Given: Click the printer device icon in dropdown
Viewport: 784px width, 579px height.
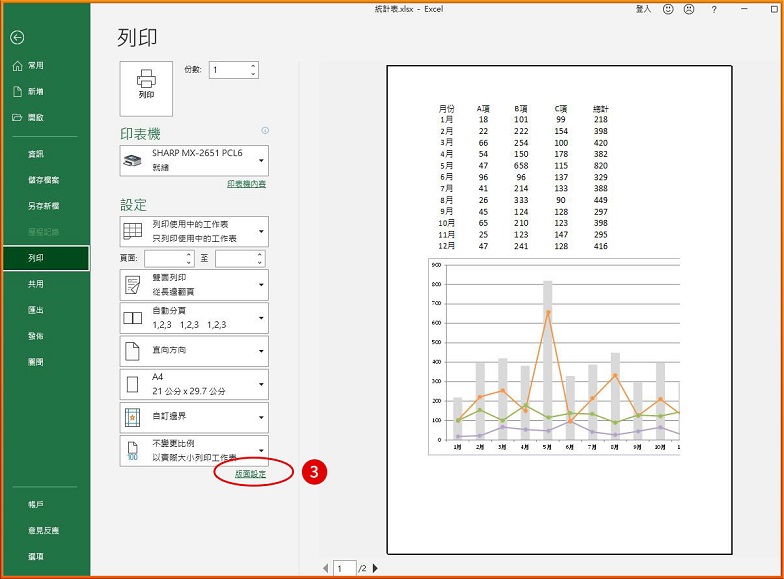Looking at the screenshot, I should [132, 161].
